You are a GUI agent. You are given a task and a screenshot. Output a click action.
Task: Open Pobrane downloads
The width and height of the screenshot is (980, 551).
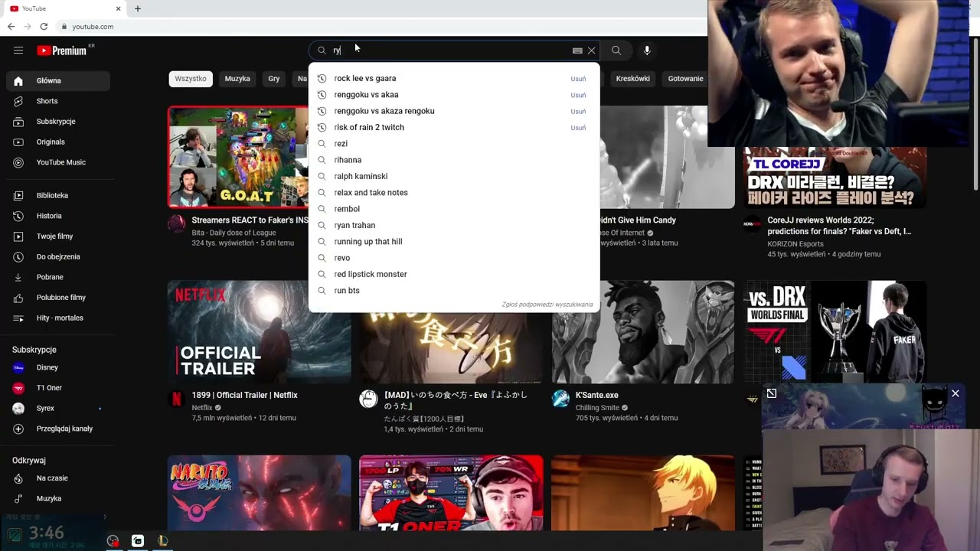pyautogui.click(x=58, y=277)
